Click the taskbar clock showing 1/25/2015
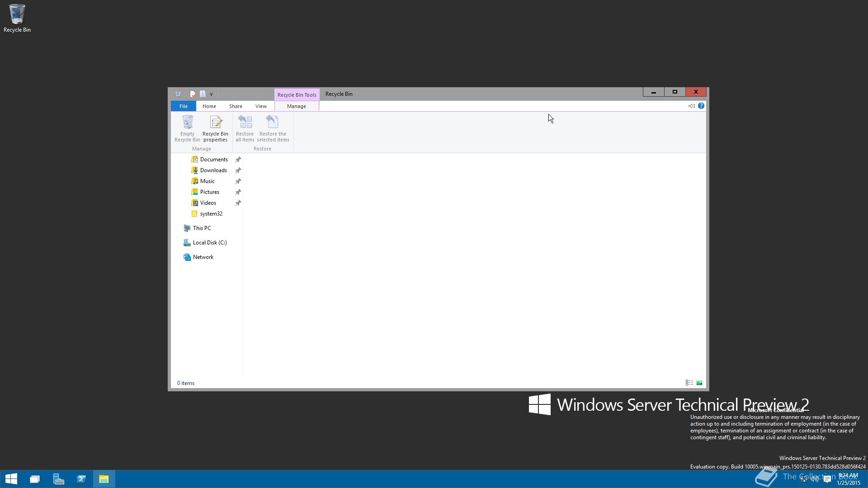The image size is (868, 488). coord(849,479)
